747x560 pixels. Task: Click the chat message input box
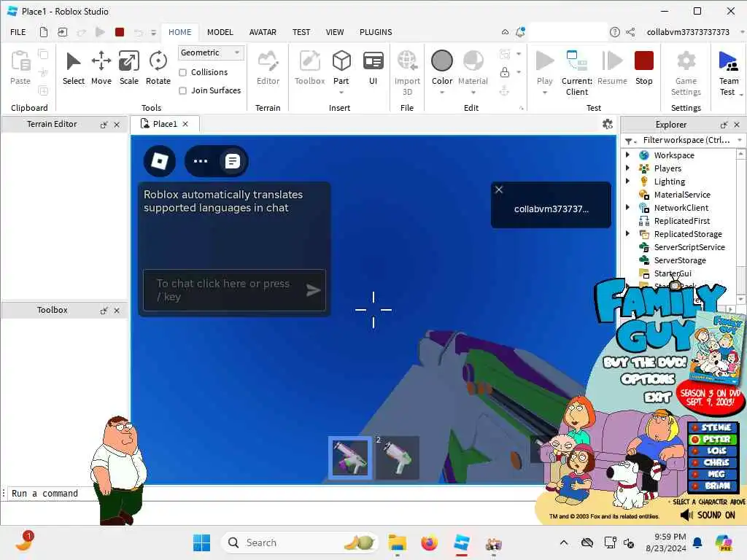pos(234,290)
